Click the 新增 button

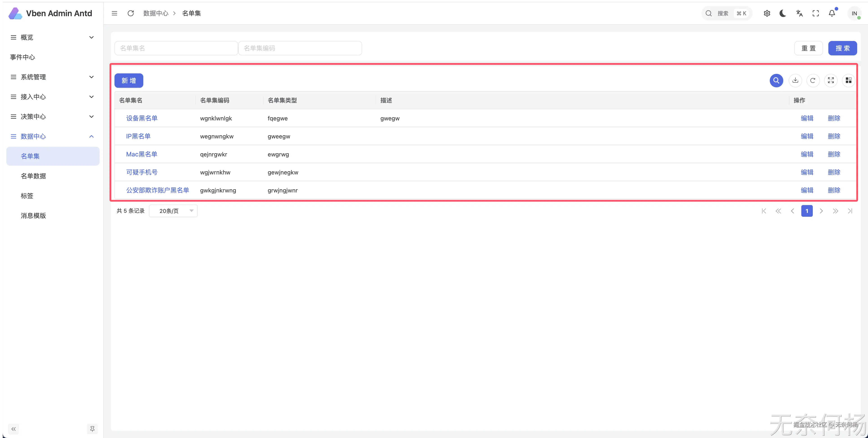click(129, 80)
